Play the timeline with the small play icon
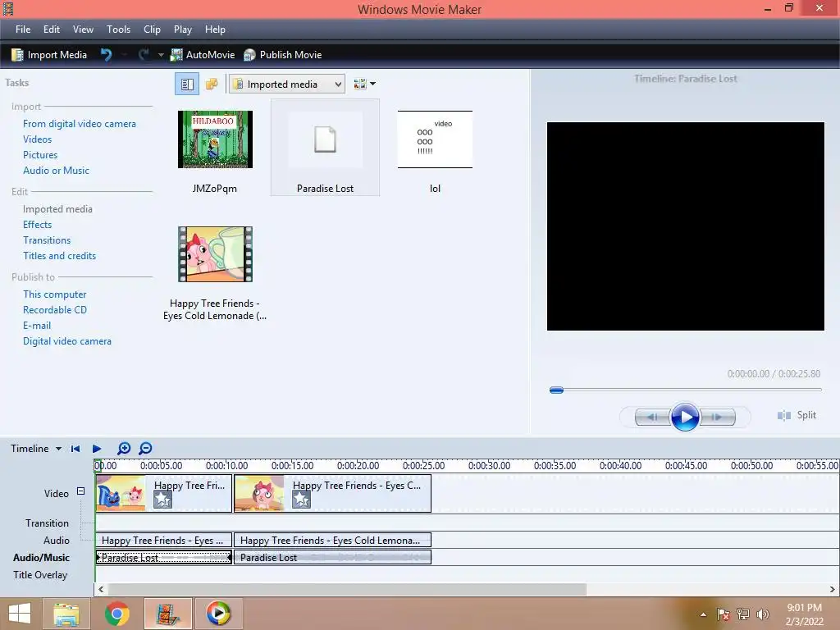 (97, 449)
